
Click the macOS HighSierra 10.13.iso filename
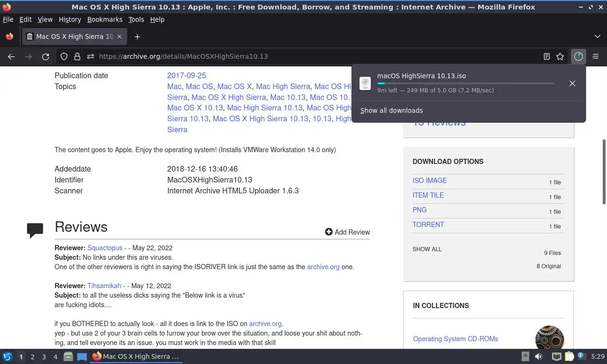[x=422, y=76]
